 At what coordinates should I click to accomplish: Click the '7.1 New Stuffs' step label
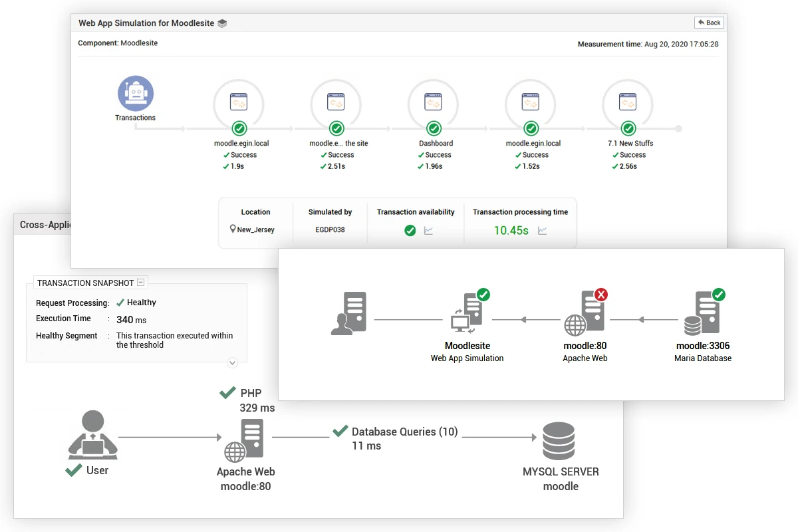pyautogui.click(x=631, y=143)
